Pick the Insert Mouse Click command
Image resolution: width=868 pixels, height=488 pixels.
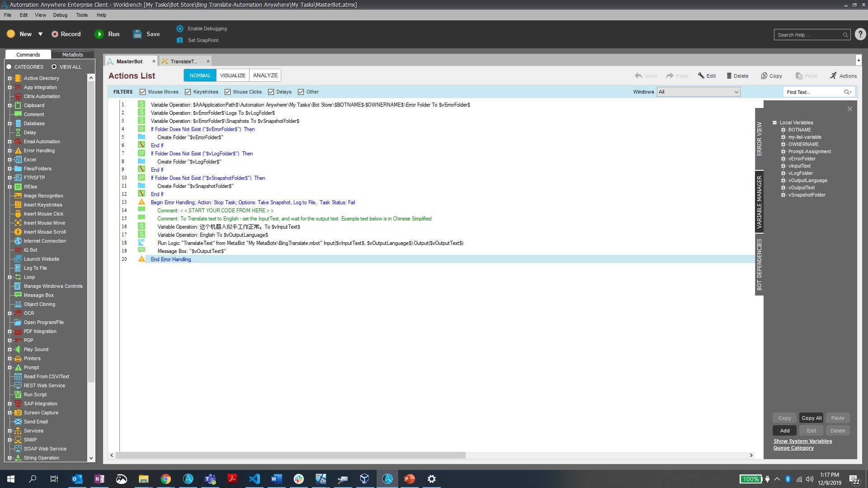(43, 214)
